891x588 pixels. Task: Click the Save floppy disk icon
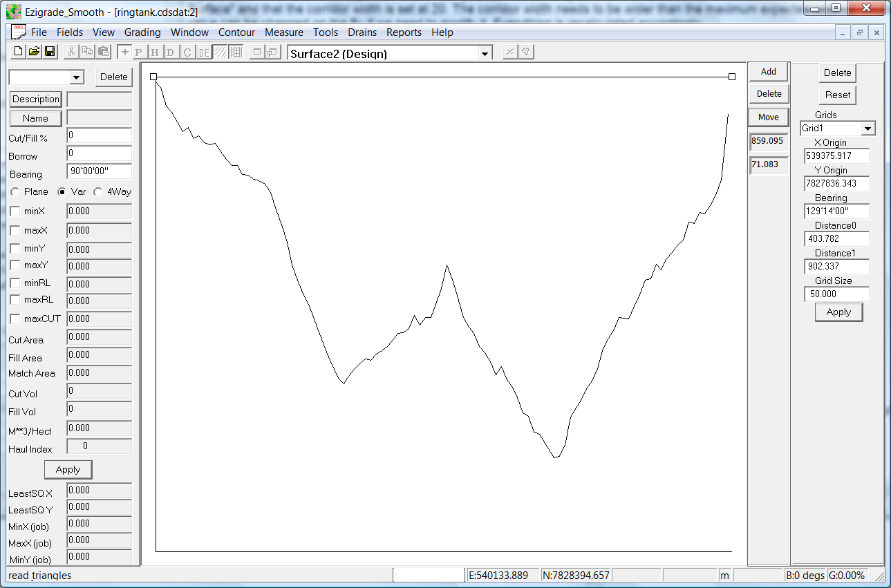[50, 52]
